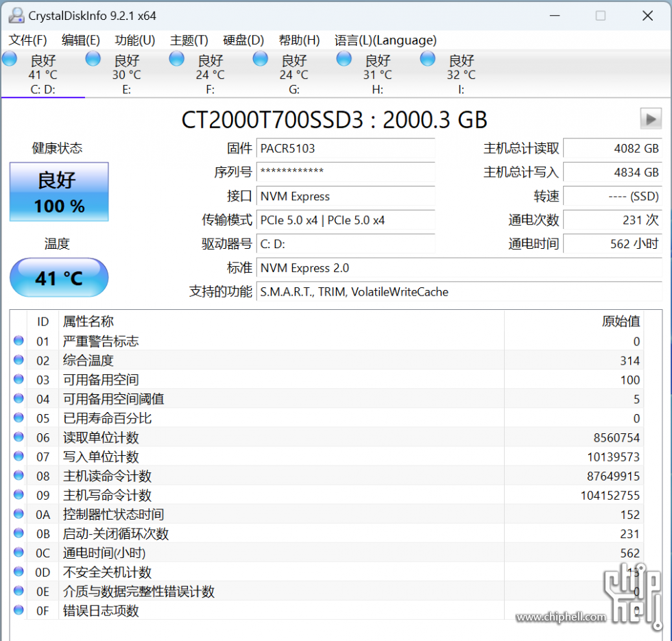Viewport: 672px width, 641px height.
Task: Open the 功能(U) menu
Action: pyautogui.click(x=134, y=40)
